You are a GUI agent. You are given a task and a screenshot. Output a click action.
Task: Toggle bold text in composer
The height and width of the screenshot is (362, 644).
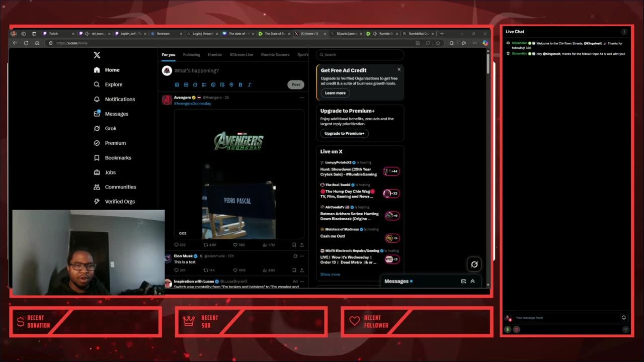[x=240, y=84]
